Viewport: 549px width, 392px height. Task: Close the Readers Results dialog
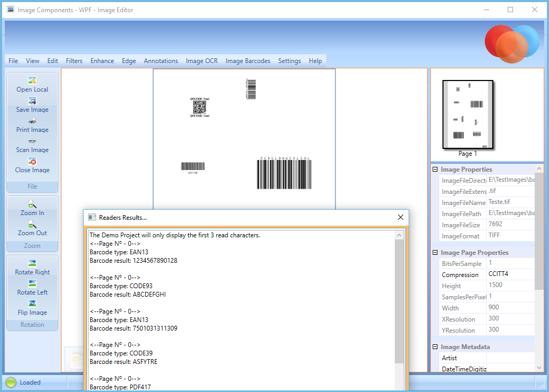pyautogui.click(x=401, y=217)
